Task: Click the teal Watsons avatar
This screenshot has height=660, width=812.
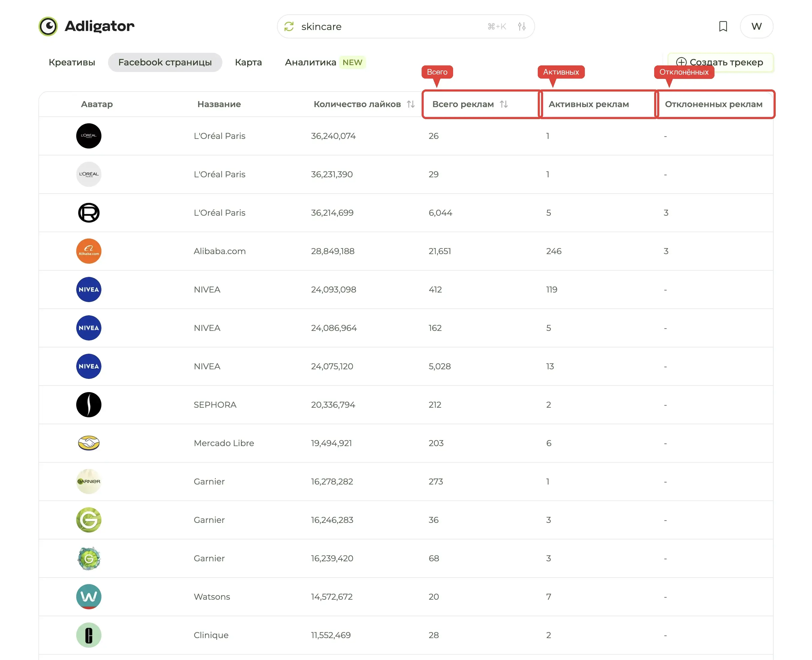Action: pyautogui.click(x=89, y=596)
